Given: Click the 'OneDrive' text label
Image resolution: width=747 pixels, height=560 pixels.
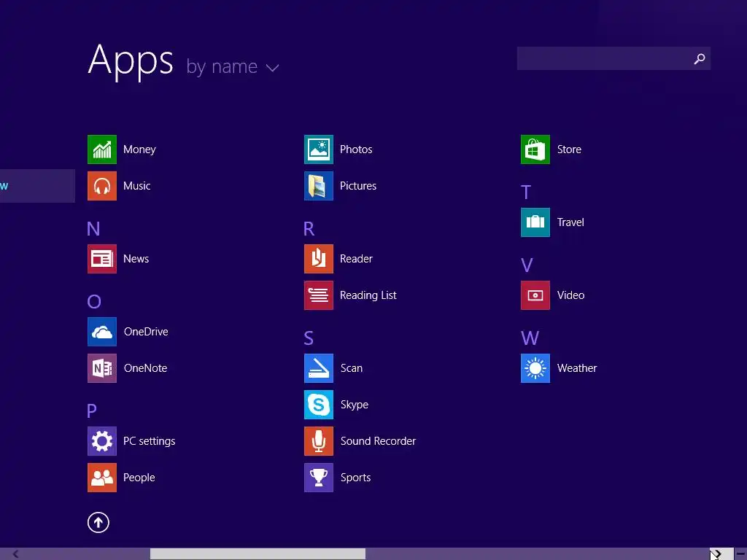Looking at the screenshot, I should 146,332.
